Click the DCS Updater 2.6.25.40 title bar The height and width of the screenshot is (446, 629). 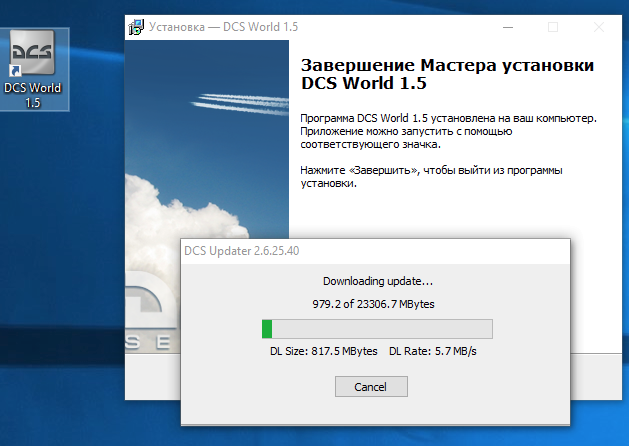(x=375, y=251)
